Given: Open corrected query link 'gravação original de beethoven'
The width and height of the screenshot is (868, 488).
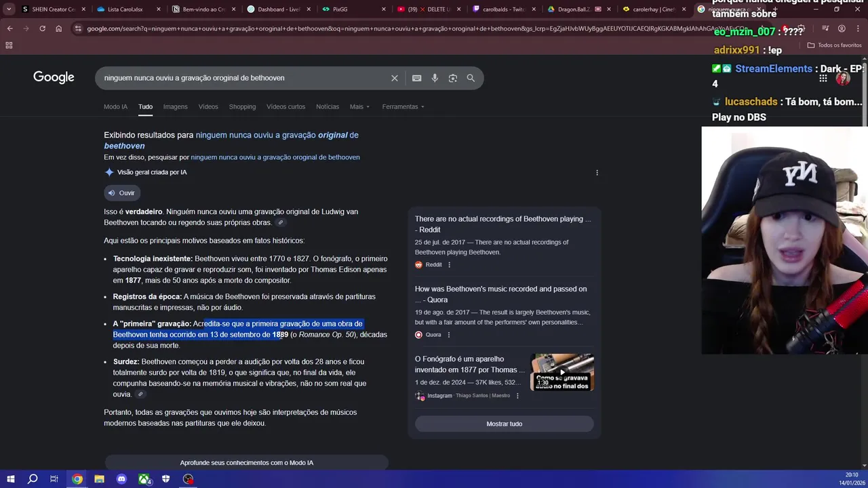Looking at the screenshot, I should (x=231, y=140).
